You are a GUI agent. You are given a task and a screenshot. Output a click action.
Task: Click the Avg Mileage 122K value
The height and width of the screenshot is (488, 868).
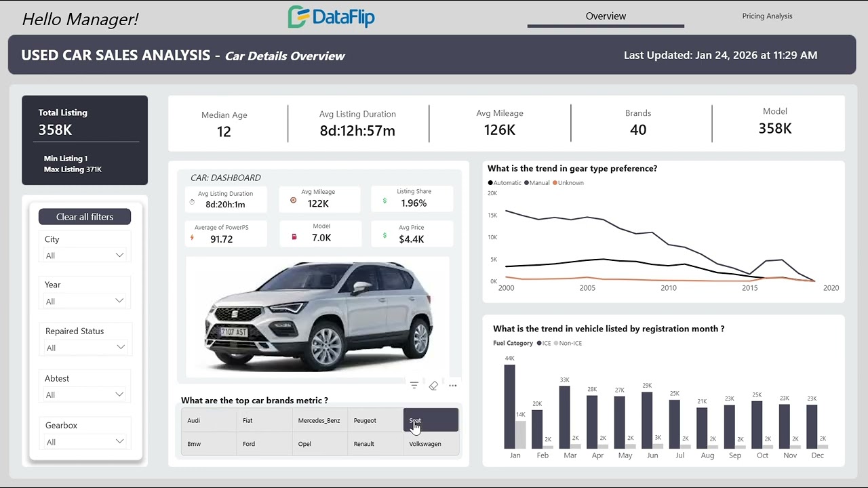pyautogui.click(x=318, y=203)
